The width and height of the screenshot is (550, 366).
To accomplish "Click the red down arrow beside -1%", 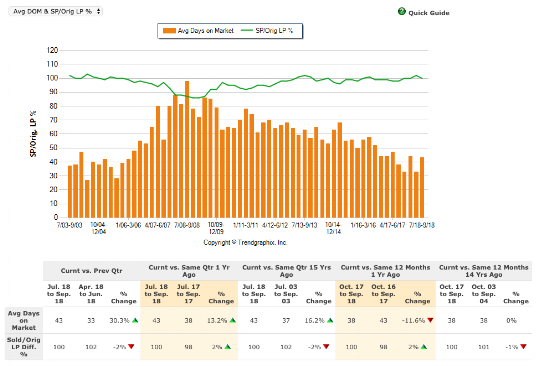I will (x=523, y=347).
